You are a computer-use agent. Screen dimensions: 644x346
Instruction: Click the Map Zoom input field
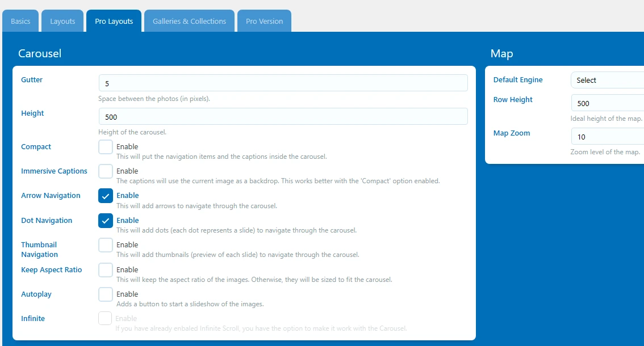pyautogui.click(x=607, y=137)
